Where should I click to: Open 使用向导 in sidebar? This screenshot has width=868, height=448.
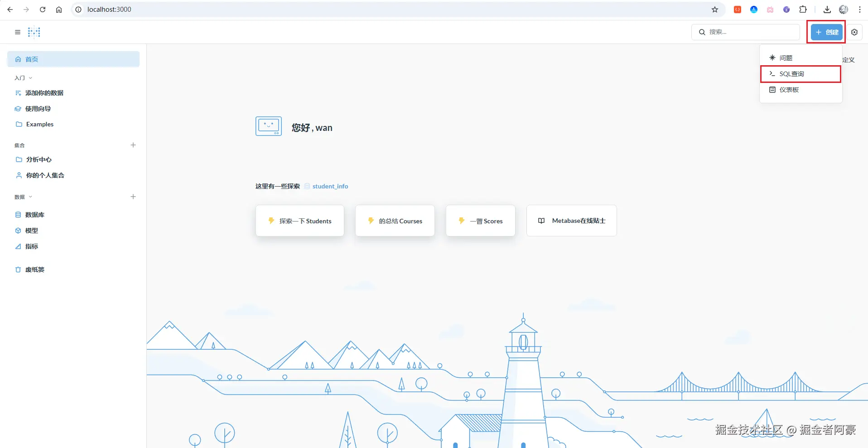(73, 109)
